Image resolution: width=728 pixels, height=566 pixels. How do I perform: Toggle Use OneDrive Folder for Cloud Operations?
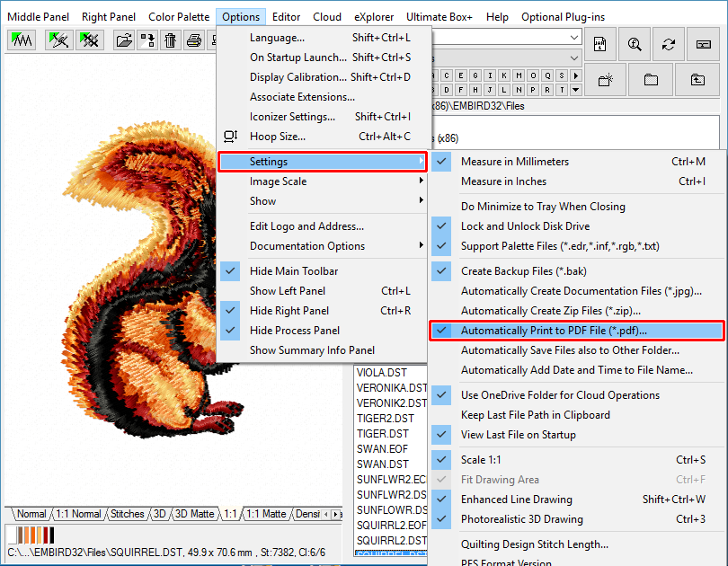point(577,394)
